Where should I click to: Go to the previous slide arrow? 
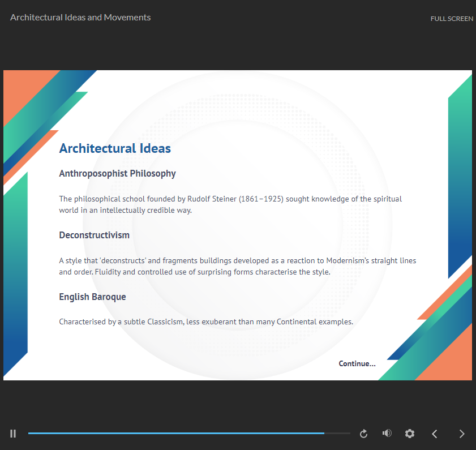pyautogui.click(x=435, y=434)
